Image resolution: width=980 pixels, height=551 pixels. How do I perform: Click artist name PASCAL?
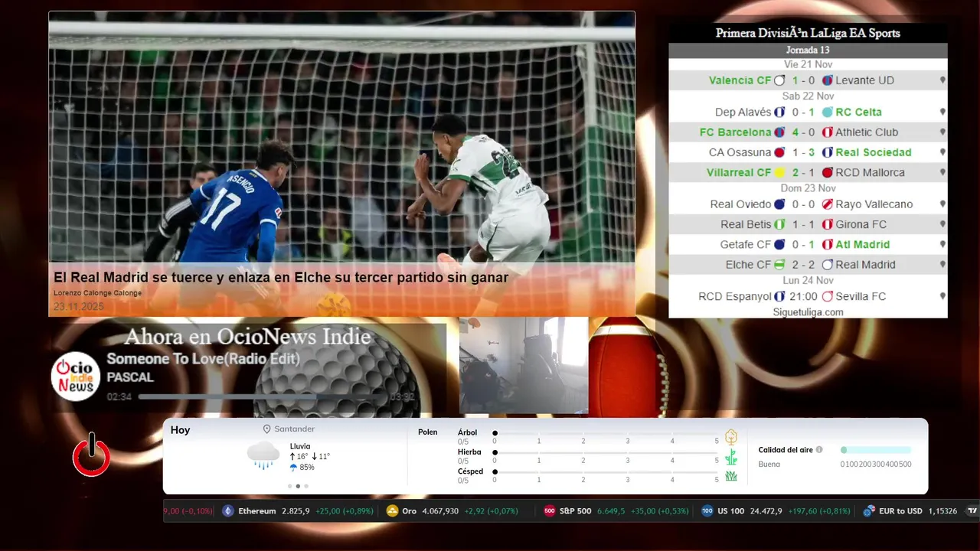pos(130,377)
